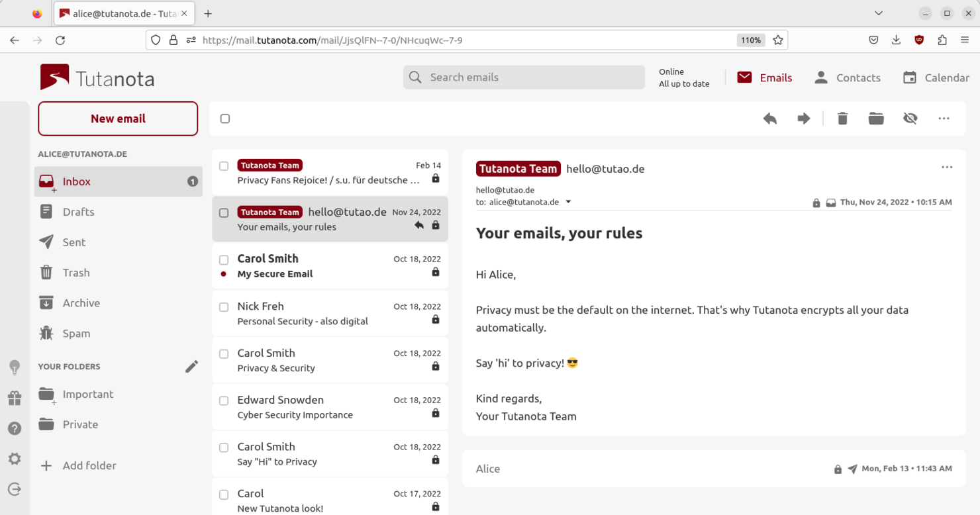Delete the selected email
The image size is (980, 515).
coord(842,118)
